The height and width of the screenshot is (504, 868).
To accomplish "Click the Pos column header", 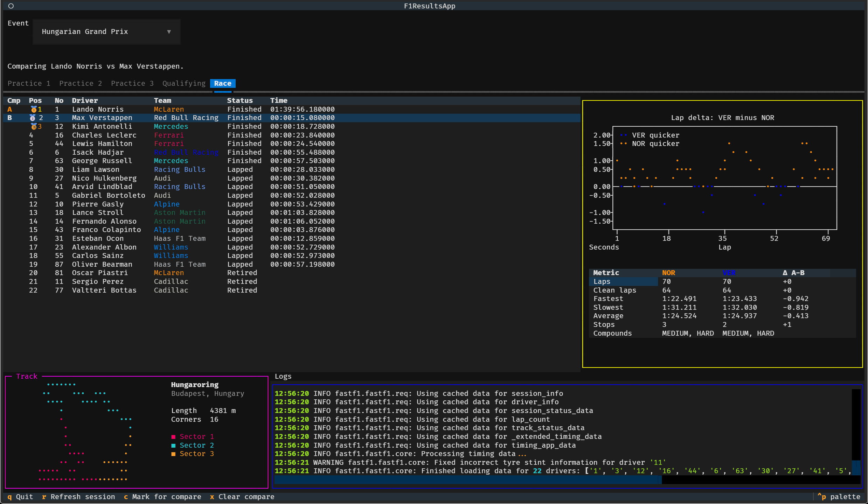I will coord(35,100).
